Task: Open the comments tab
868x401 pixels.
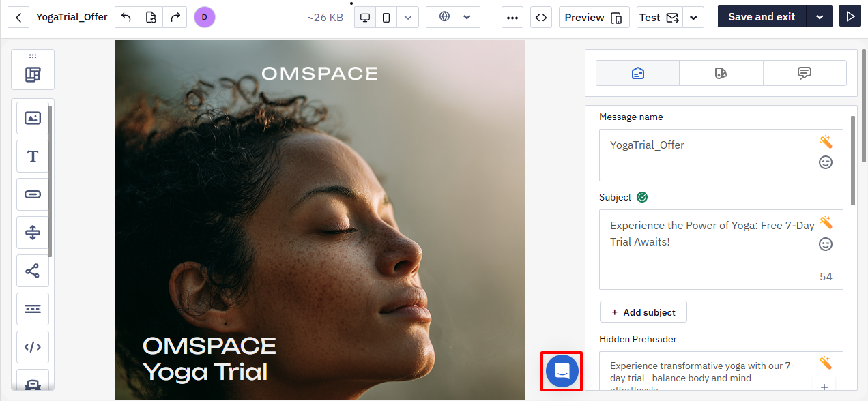Action: click(805, 73)
